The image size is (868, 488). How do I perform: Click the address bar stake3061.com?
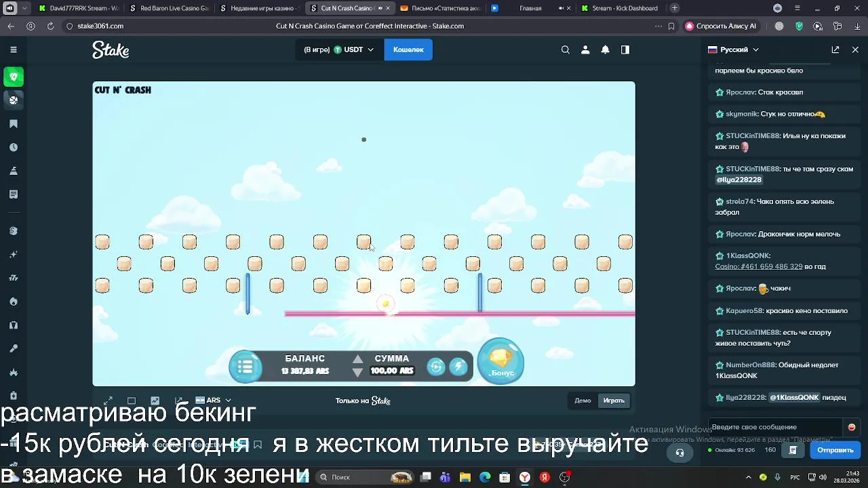[100, 26]
